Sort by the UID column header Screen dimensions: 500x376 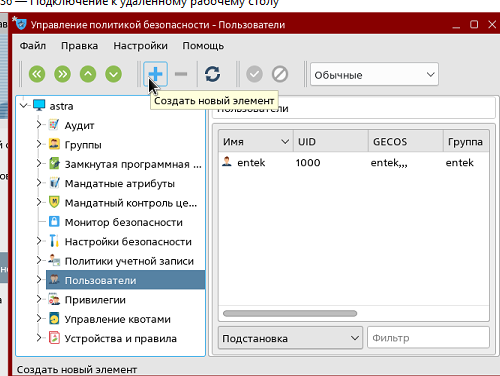tap(331, 142)
